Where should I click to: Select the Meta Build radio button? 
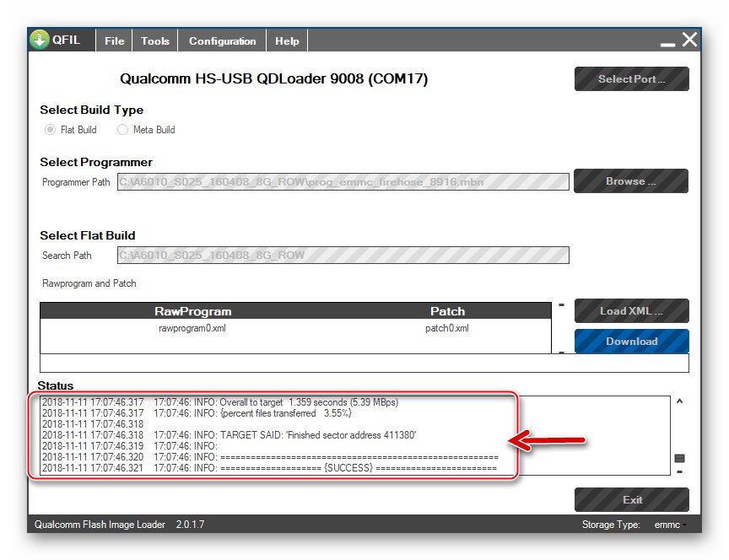(x=122, y=130)
